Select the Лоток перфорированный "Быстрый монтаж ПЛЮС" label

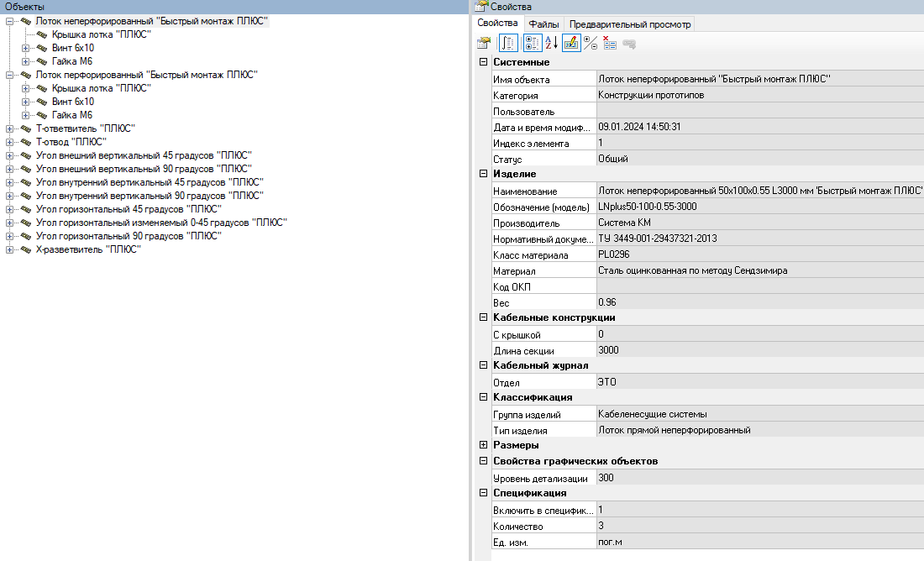pyautogui.click(x=147, y=75)
